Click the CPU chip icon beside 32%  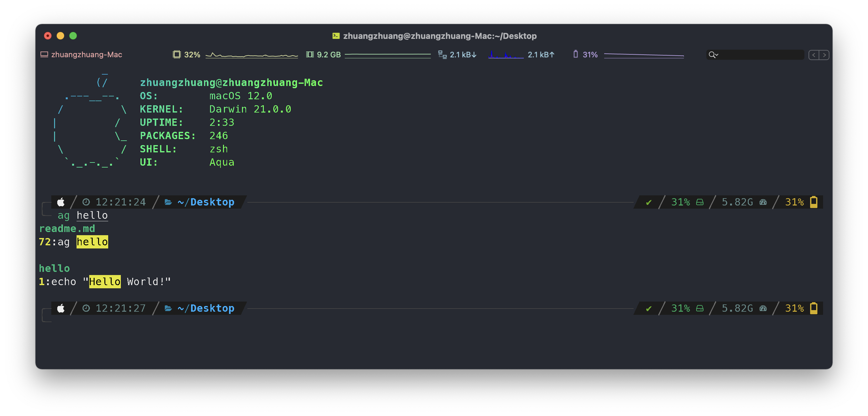177,54
